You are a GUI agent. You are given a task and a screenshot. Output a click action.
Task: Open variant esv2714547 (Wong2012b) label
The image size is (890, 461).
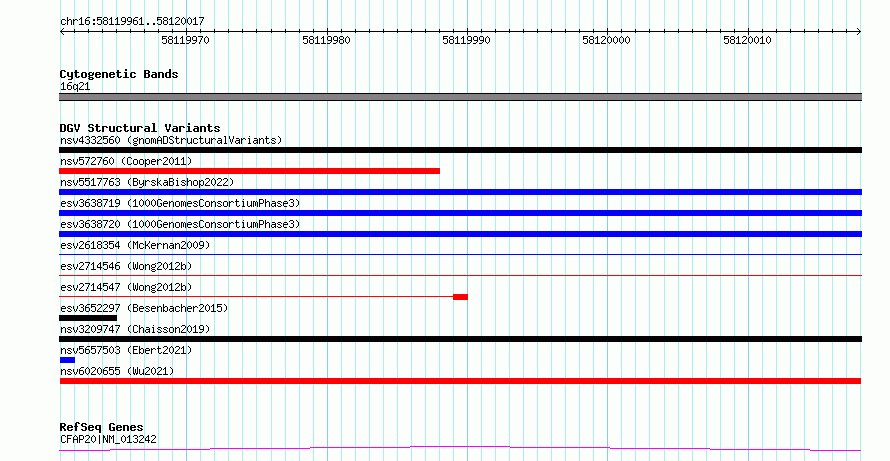pyautogui.click(x=126, y=287)
